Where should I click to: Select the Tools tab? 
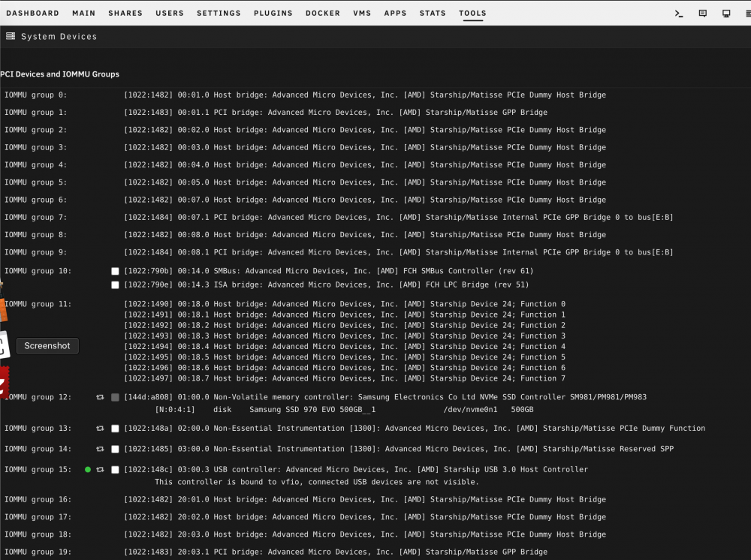pos(472,14)
